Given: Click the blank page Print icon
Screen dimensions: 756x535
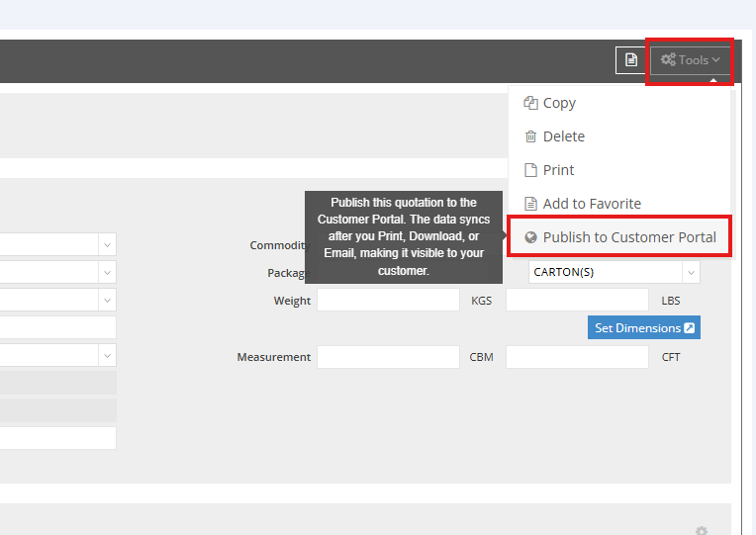Looking at the screenshot, I should click(x=530, y=170).
